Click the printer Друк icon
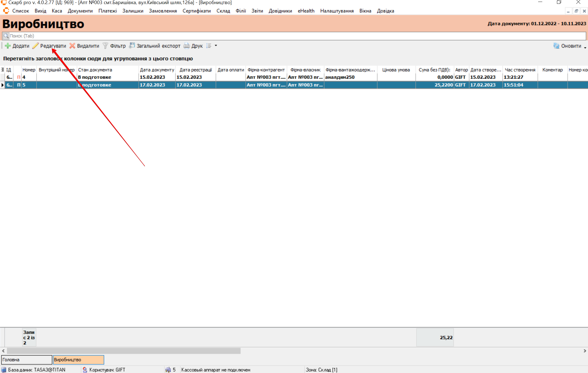This screenshot has width=588, height=373. 187,46
